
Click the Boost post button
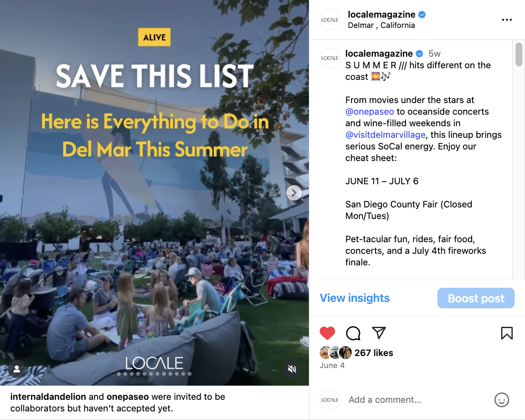(476, 298)
